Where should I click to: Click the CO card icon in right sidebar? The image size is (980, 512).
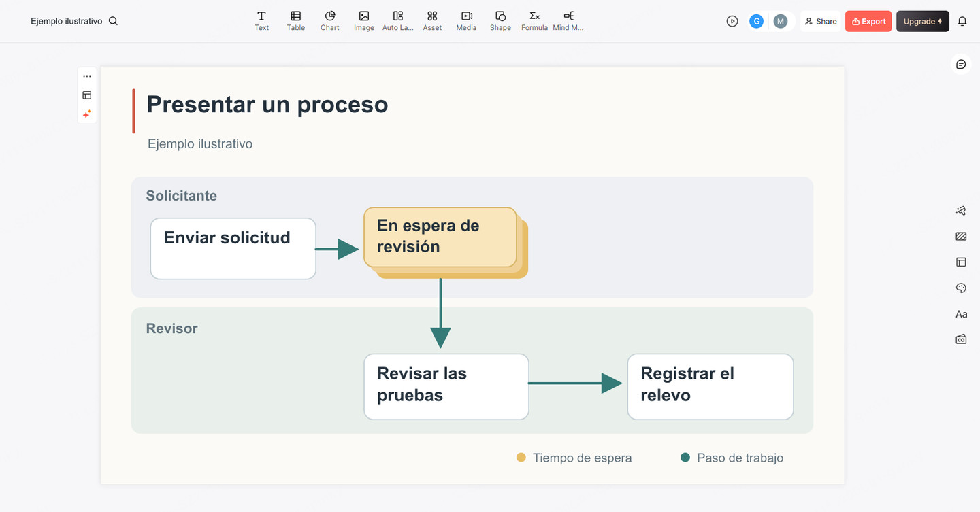(x=961, y=339)
